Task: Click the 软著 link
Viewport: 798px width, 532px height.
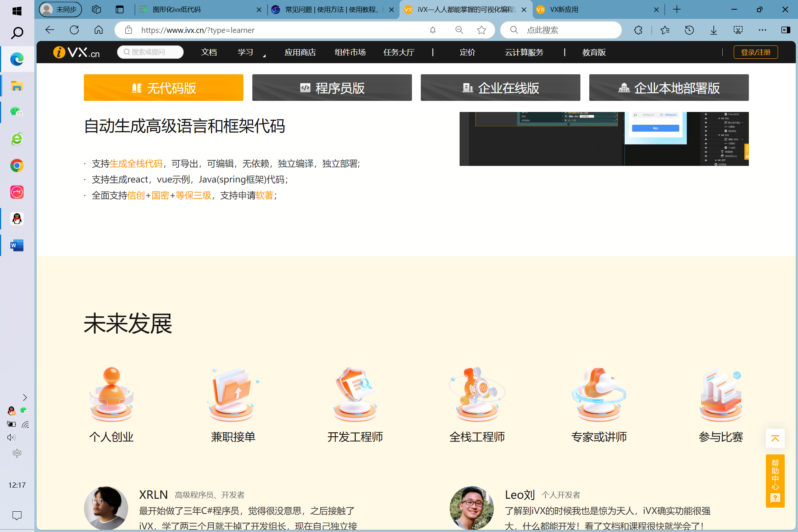Action: pyautogui.click(x=265, y=195)
